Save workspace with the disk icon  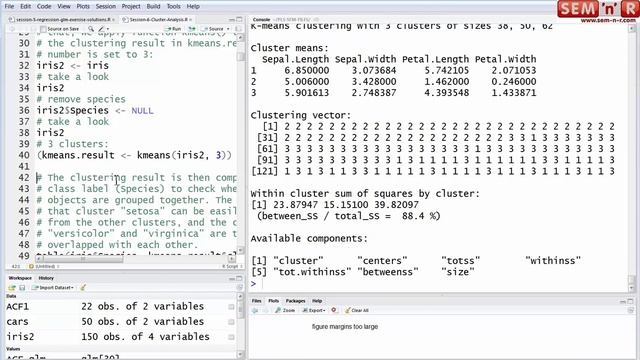(22, 288)
